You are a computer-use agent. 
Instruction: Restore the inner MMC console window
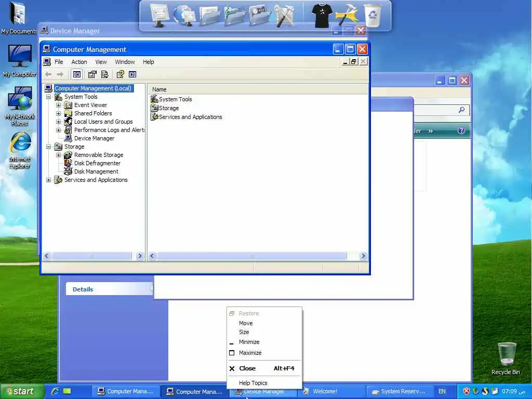[353, 62]
